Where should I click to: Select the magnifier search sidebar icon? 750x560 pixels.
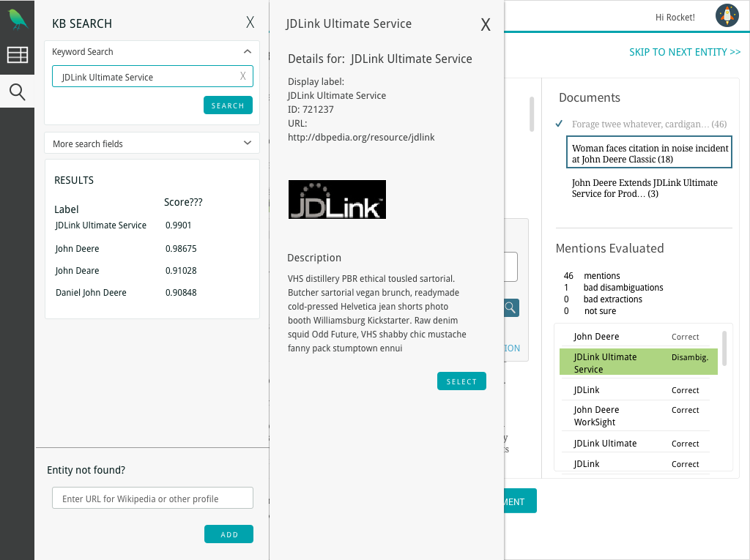(18, 92)
